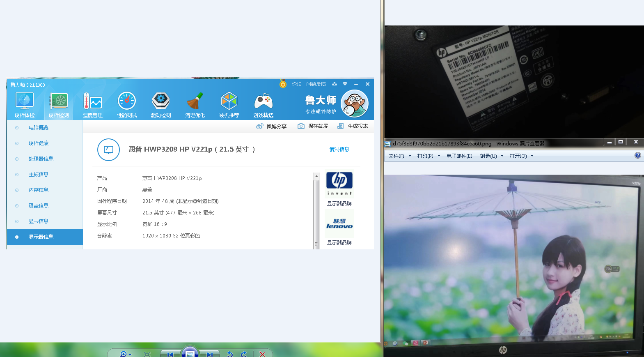Screen dimensions: 644x357
Task: Click the 惠普 manufacturer value
Action: [147, 190]
